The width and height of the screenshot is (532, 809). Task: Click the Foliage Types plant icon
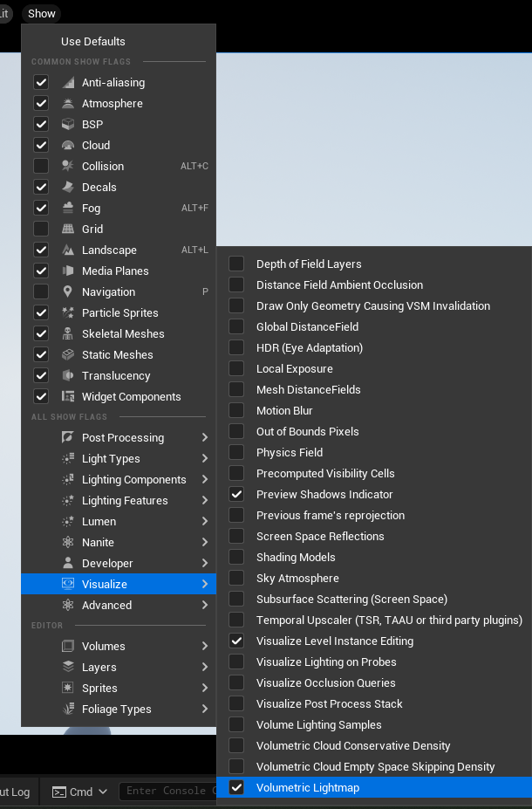click(68, 710)
